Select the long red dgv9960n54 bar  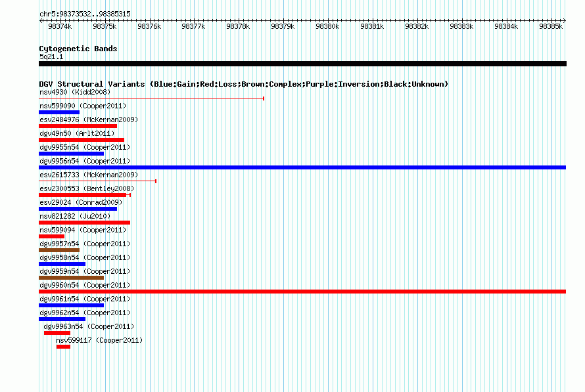(x=302, y=292)
